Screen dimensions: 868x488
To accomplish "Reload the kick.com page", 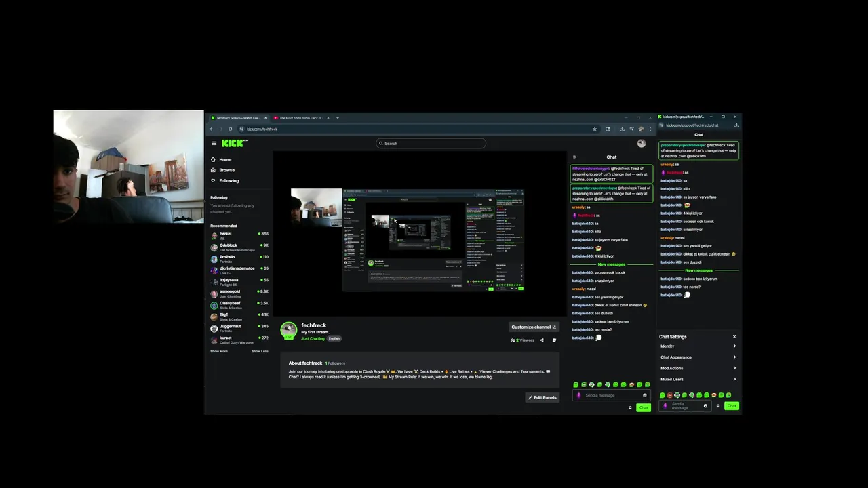I will (x=231, y=129).
